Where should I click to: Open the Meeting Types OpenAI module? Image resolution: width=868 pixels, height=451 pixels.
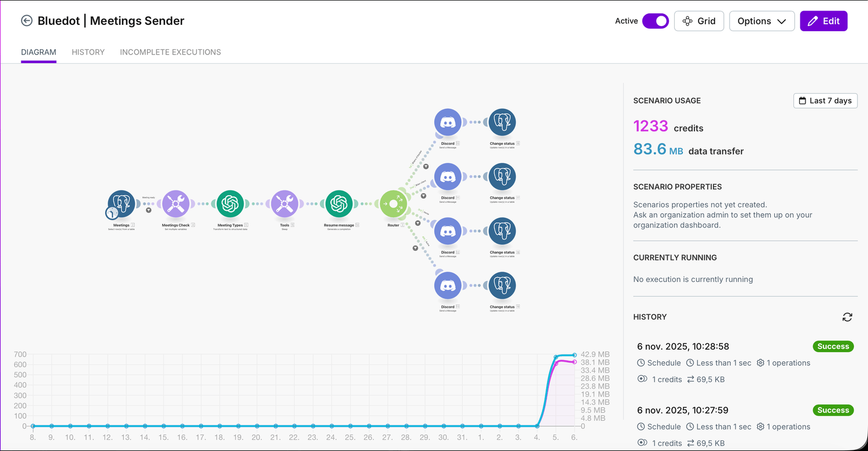tap(230, 204)
